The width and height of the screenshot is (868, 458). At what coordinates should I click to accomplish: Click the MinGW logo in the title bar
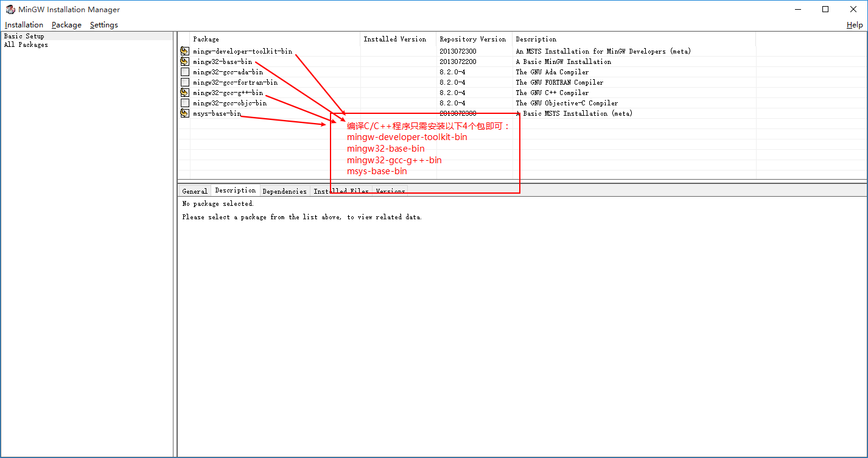click(x=10, y=9)
